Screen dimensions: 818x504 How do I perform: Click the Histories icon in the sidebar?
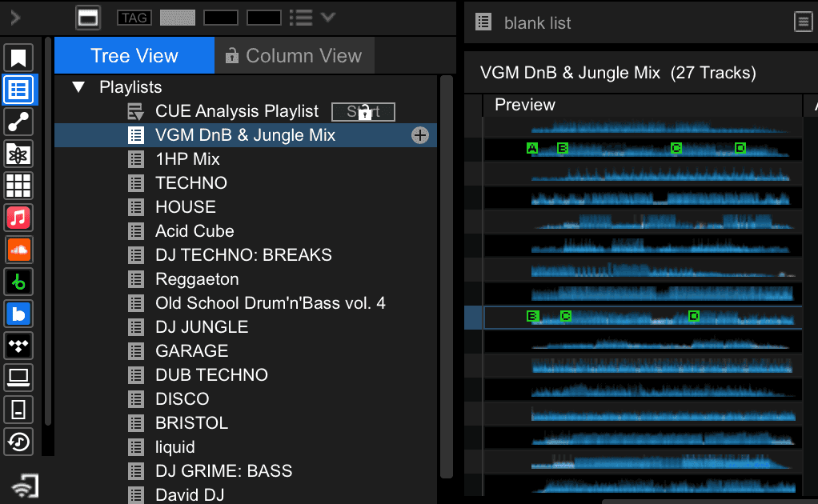click(x=18, y=442)
